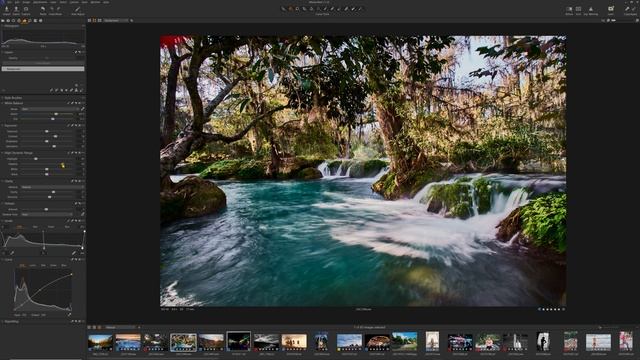Select the highlighted waterfall thumbnail in filmstrip

coord(183,342)
